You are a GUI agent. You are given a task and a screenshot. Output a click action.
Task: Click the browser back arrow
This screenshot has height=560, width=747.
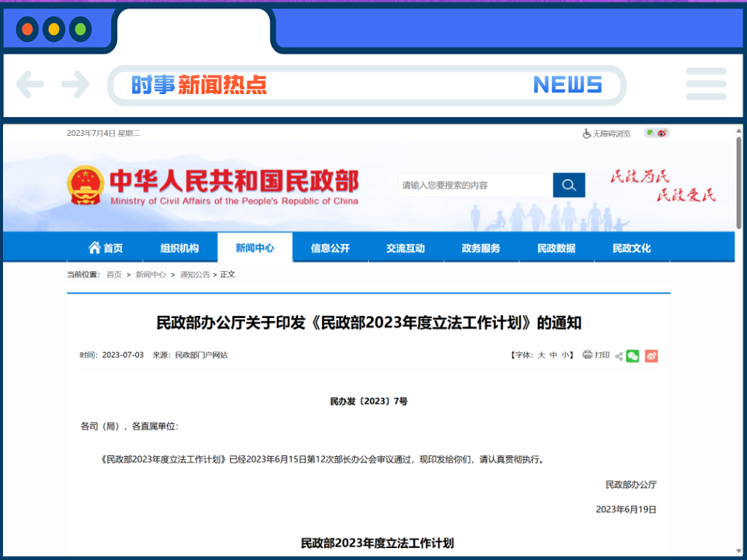30,84
